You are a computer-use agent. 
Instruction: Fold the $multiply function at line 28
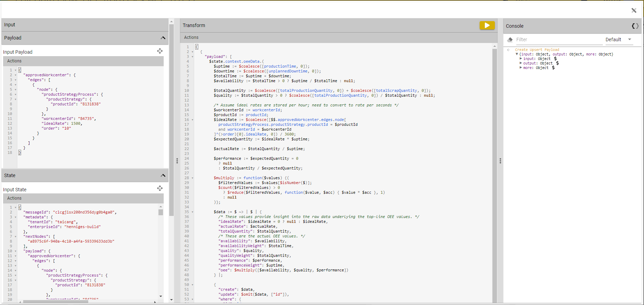pos(192,178)
